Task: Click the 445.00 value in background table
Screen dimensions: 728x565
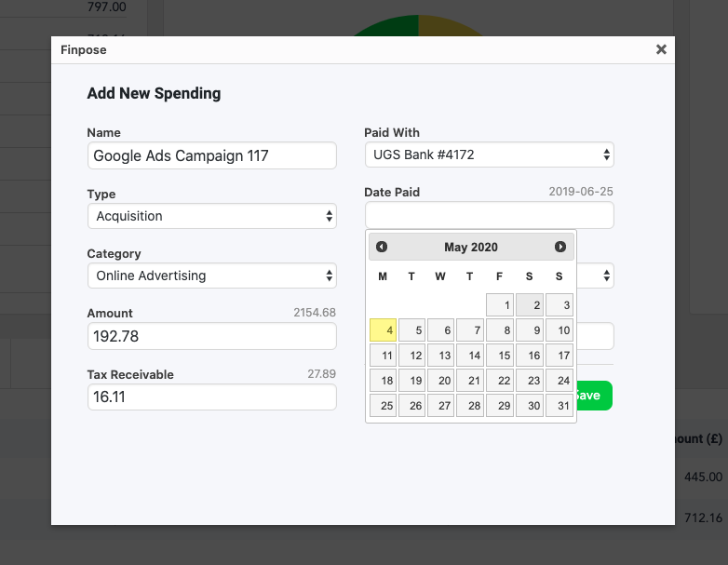Action: pyautogui.click(x=703, y=477)
